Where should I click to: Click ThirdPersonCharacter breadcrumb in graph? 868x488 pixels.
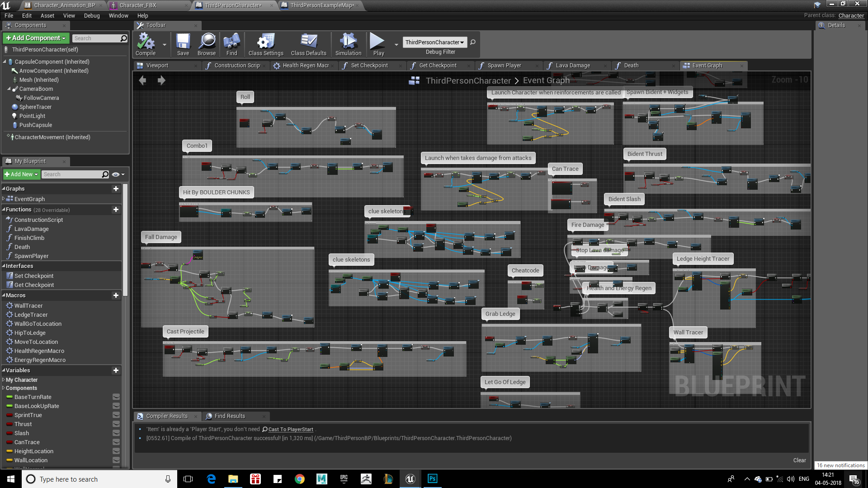(x=468, y=80)
